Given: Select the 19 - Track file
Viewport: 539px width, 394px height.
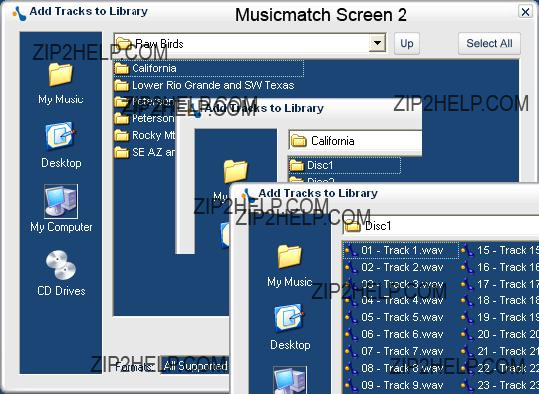Looking at the screenshot, I should (x=499, y=317).
